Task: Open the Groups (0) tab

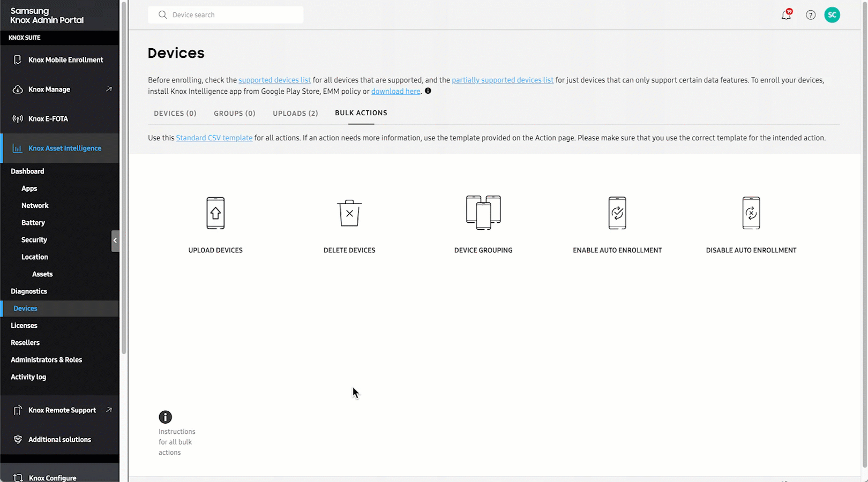Action: point(235,114)
